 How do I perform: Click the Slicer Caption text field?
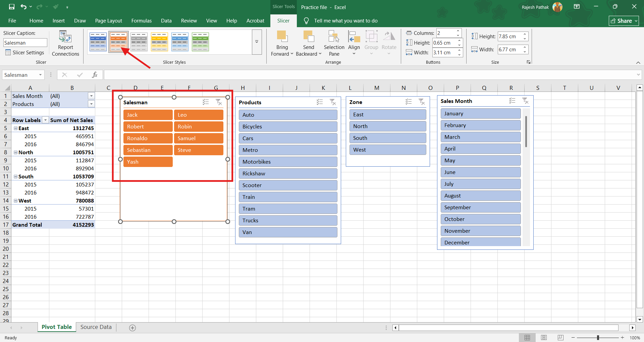25,43
